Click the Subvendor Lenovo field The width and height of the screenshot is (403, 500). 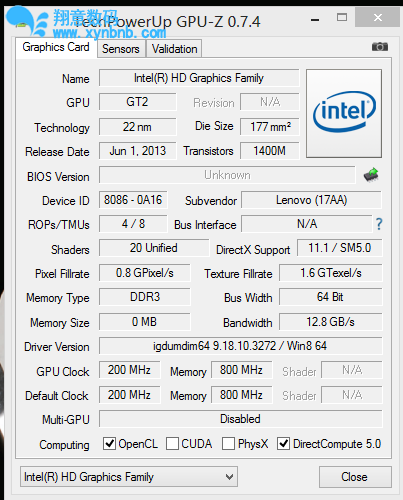311,200
